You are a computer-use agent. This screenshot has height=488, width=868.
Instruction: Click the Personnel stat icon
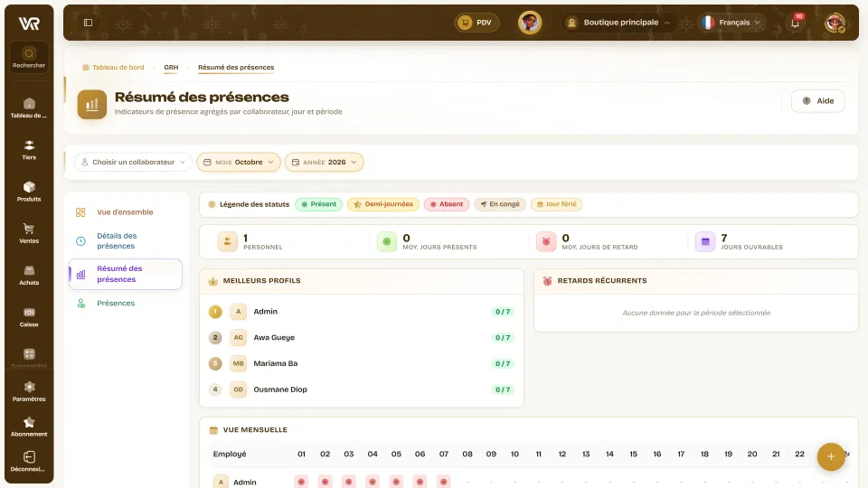[228, 242]
